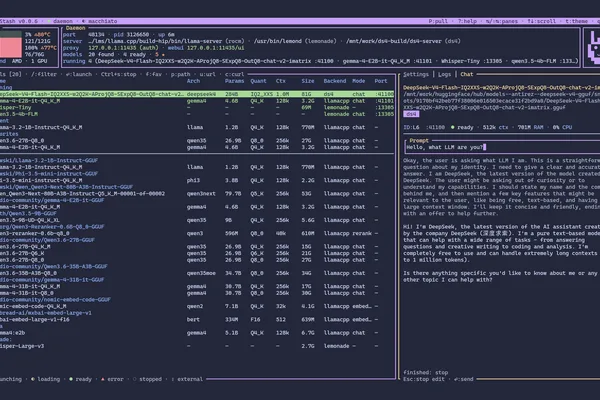600x400 pixels.
Task: Select the Qwen3.6-27B-Q6_K row
Action: click(197, 253)
